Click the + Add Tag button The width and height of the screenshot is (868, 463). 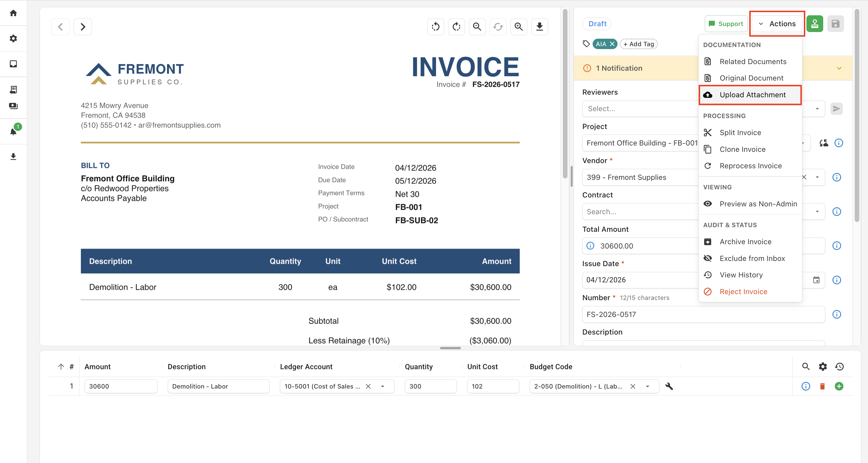(x=639, y=44)
